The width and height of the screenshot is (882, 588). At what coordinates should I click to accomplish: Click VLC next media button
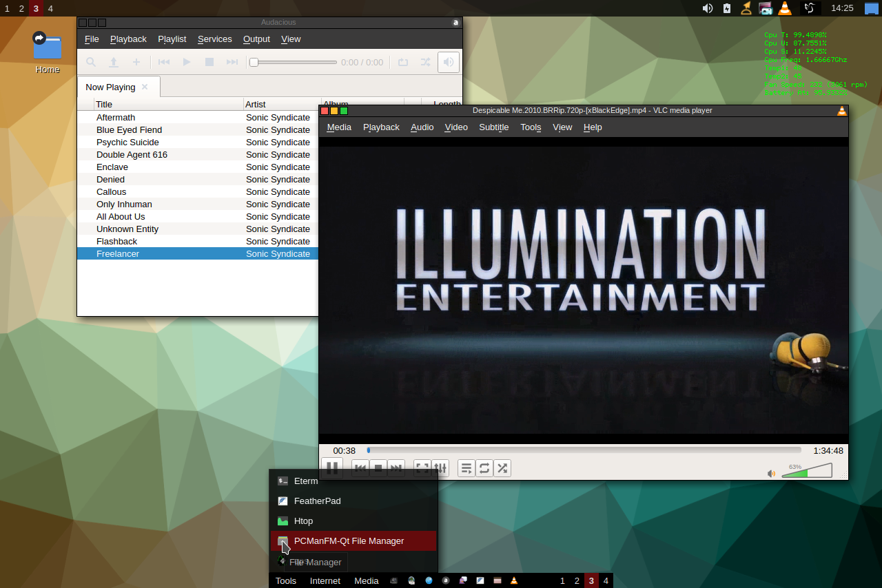click(x=396, y=468)
